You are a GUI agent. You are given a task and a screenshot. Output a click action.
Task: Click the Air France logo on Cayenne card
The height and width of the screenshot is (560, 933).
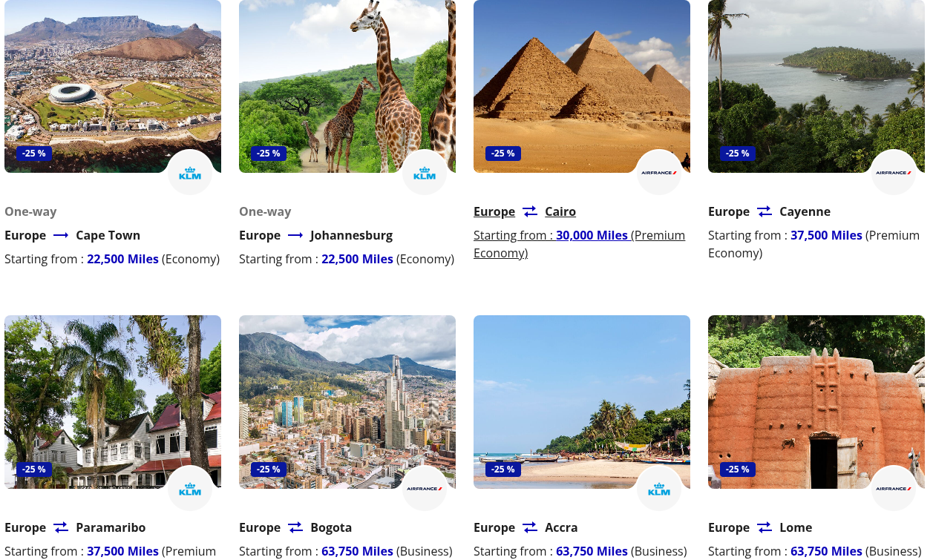coord(894,173)
